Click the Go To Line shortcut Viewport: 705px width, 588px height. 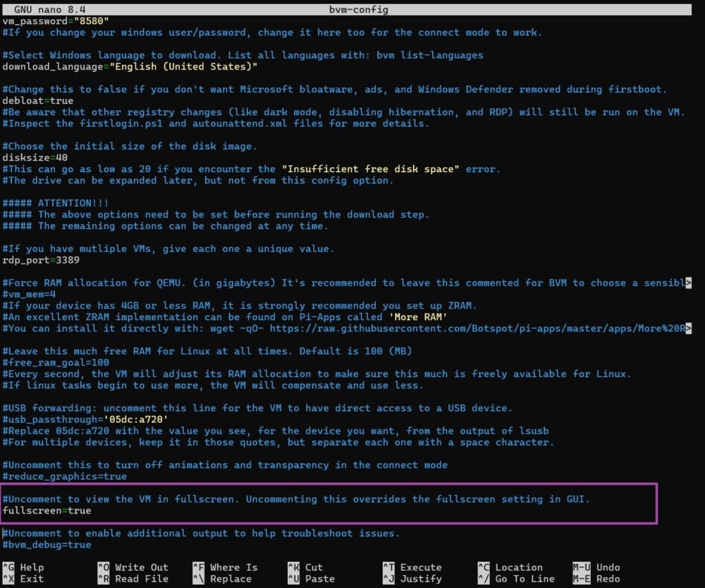525,579
